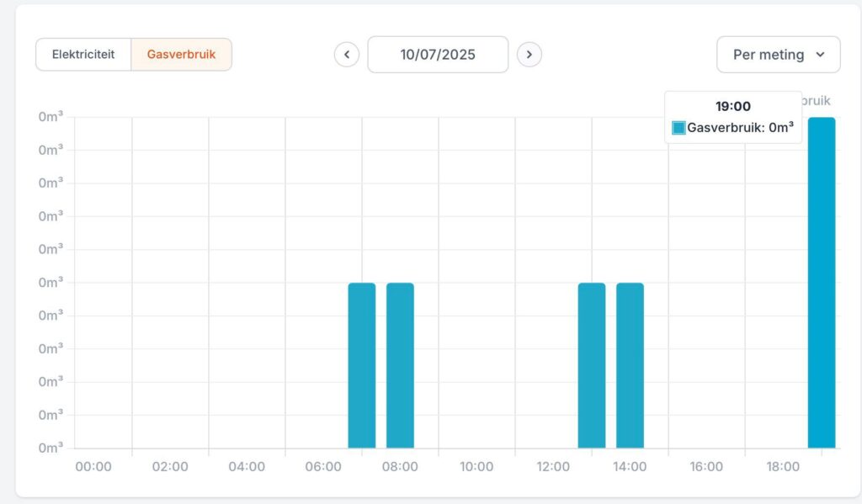Screen dimensions: 862x504
Task: Switch to the Elektriciteit tab
Action: pos(83,55)
